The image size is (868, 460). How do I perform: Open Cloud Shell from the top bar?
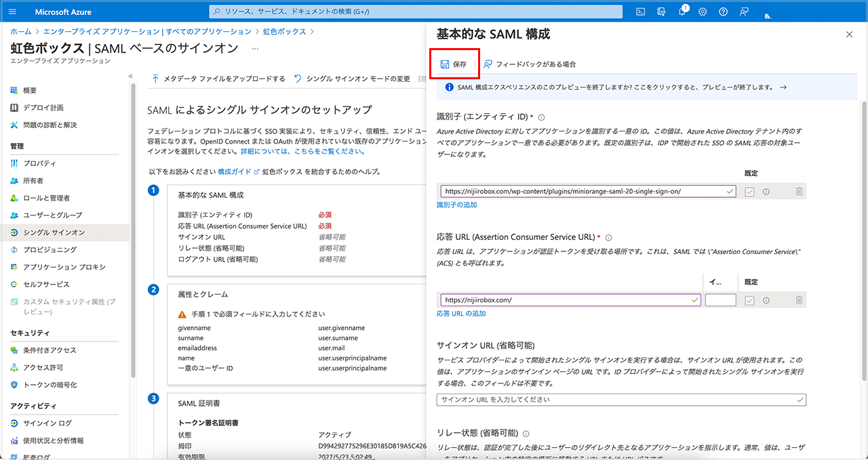640,12
